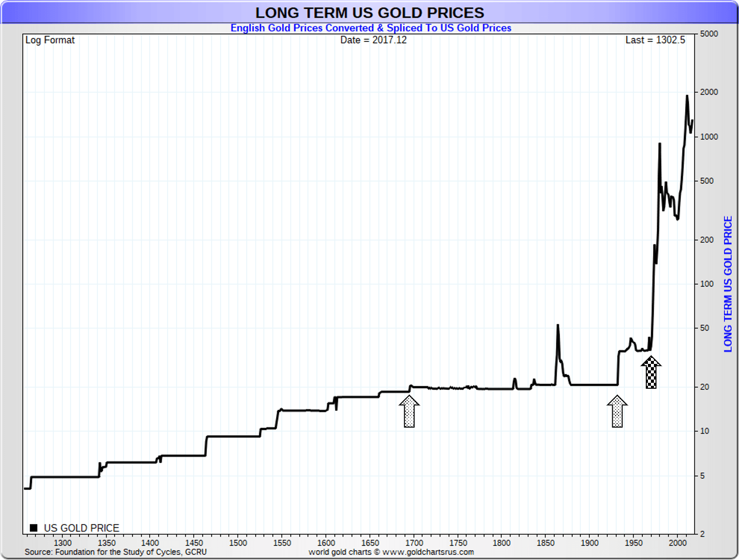The height and width of the screenshot is (560, 739).
Task: Click the "1000" price axis label
Action: (709, 137)
